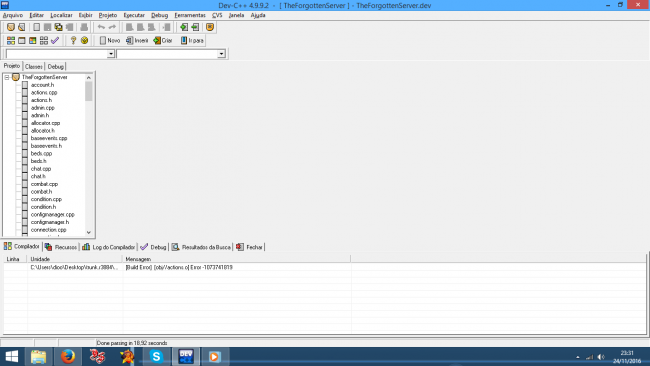Open the Log do Compilador tab
Image resolution: width=650 pixels, height=366 pixels.
[109, 247]
